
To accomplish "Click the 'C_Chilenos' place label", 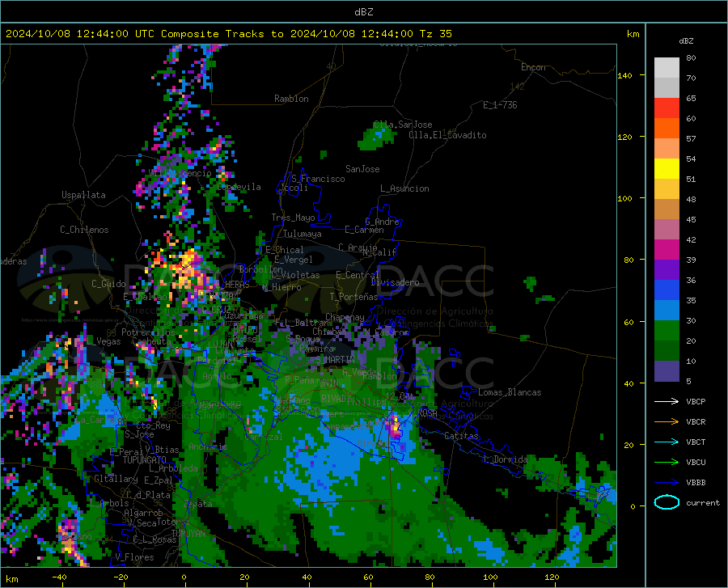I will coord(84,230).
